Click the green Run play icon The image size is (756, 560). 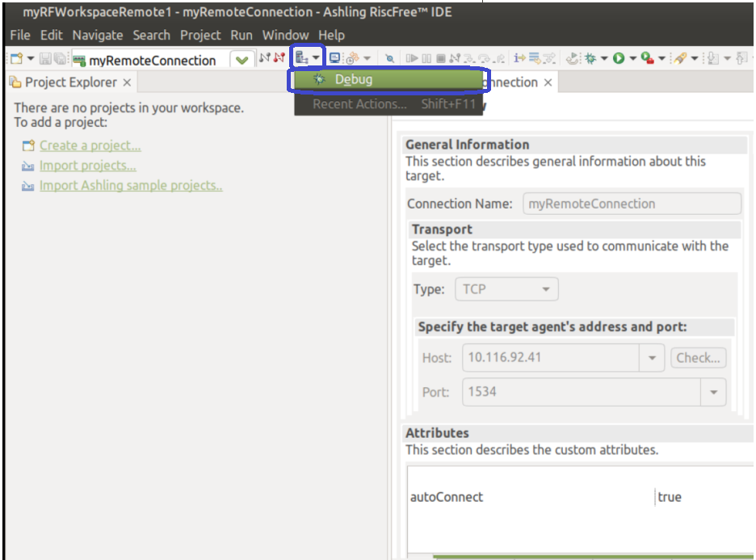pos(619,58)
